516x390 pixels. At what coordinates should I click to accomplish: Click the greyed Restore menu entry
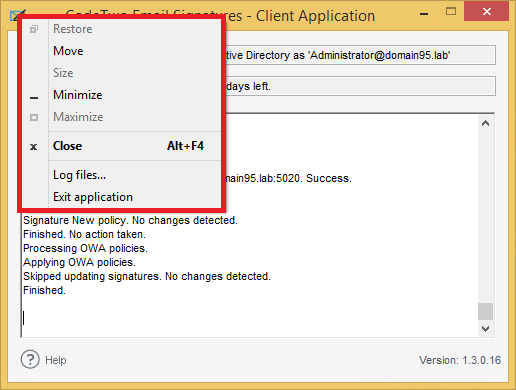tap(121, 29)
